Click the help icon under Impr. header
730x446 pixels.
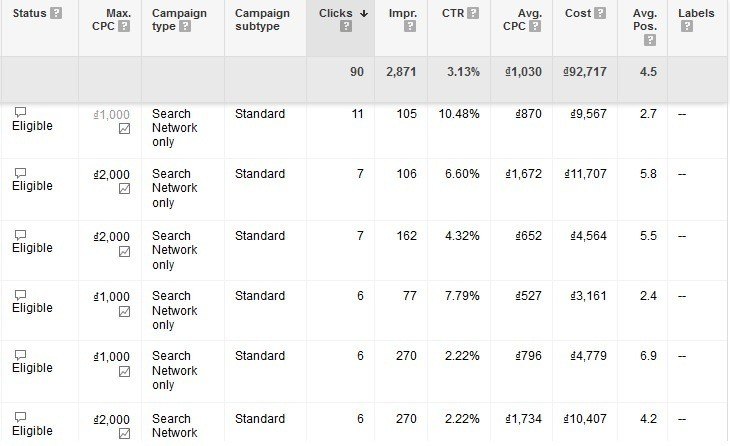coord(410,26)
